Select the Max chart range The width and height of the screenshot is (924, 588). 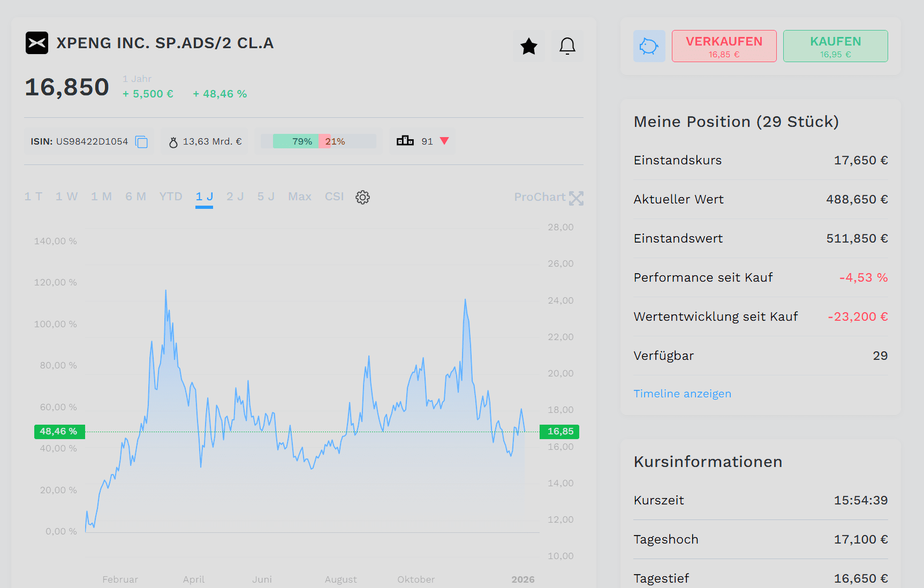tap(300, 197)
